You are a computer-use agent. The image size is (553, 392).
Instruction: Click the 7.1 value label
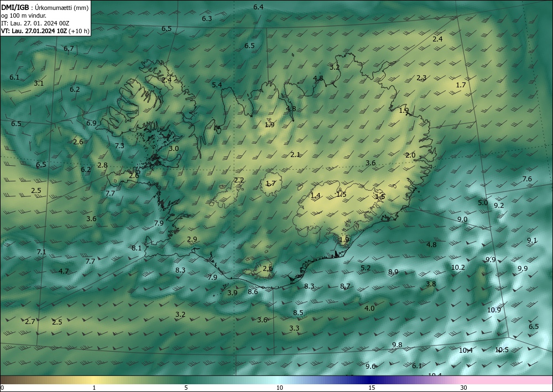click(41, 252)
